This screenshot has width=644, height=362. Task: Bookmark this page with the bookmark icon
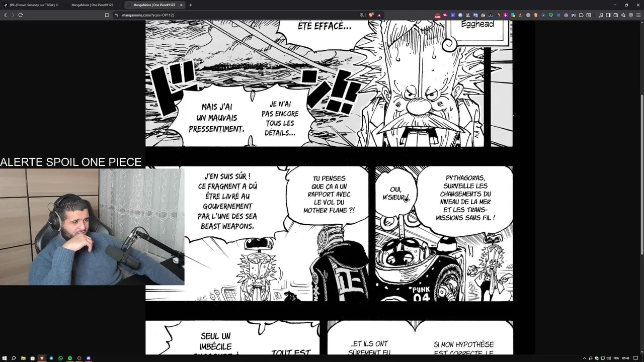point(107,15)
